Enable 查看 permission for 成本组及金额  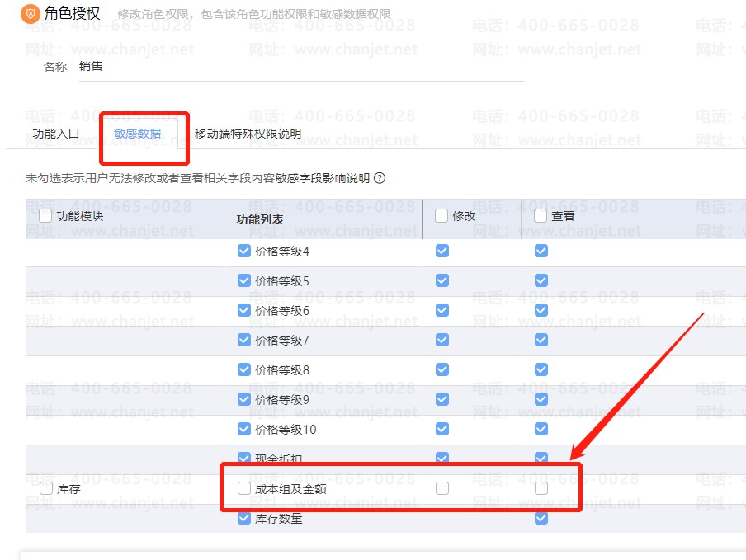[x=541, y=488]
